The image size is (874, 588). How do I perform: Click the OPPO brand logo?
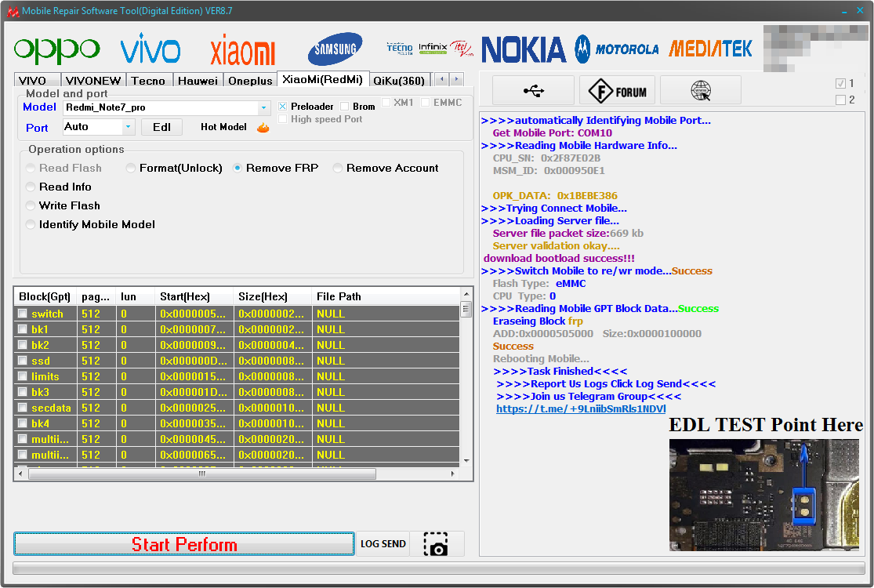tap(57, 49)
